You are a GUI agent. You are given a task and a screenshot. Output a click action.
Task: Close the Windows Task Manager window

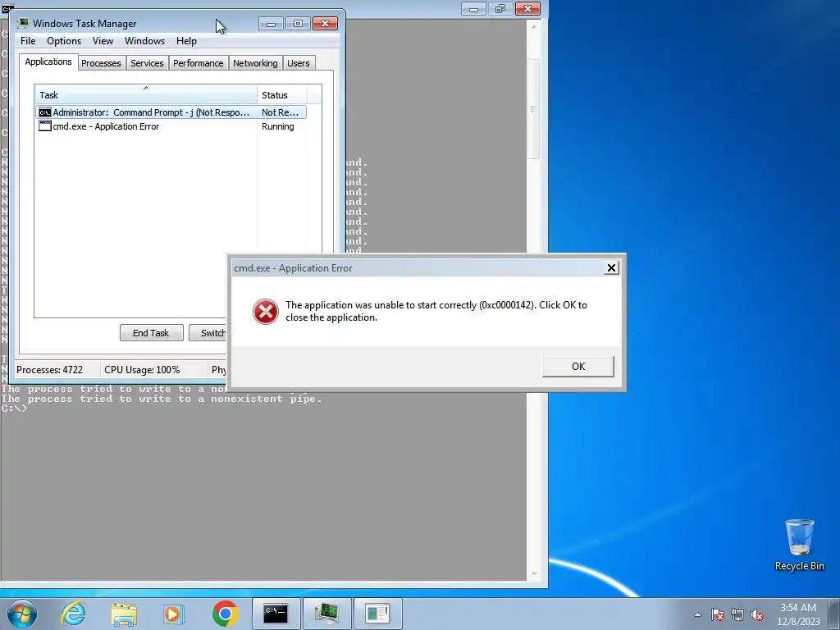click(325, 24)
